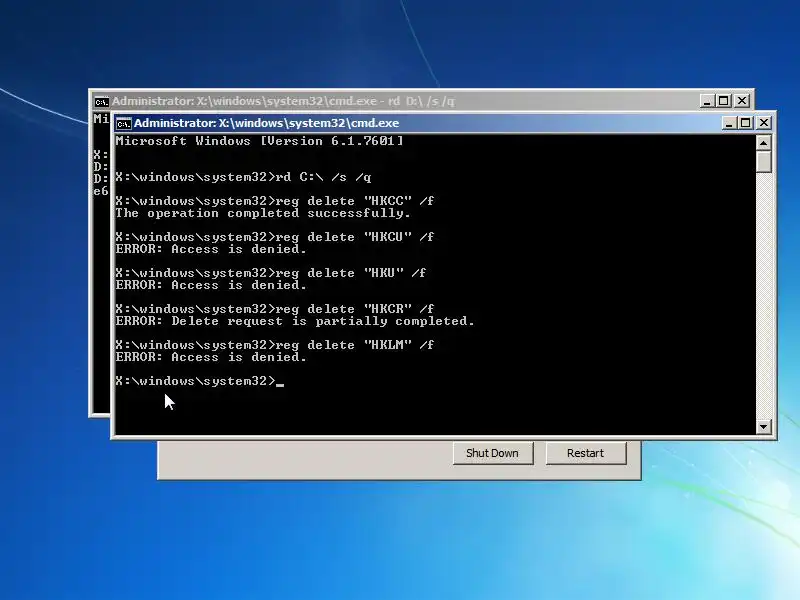Click the reg delete "HKLM" /f command line
Viewport: 800px width, 600px height.
[x=274, y=345]
